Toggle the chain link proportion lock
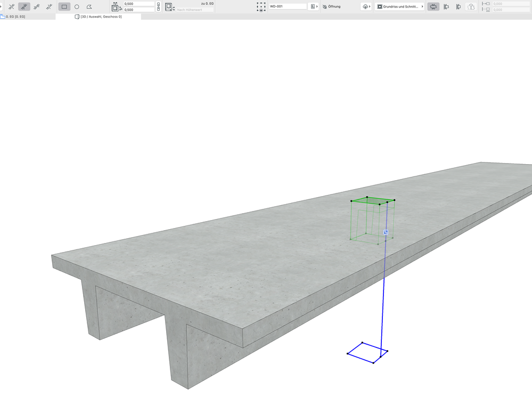The width and height of the screenshot is (532, 405). click(x=159, y=6)
